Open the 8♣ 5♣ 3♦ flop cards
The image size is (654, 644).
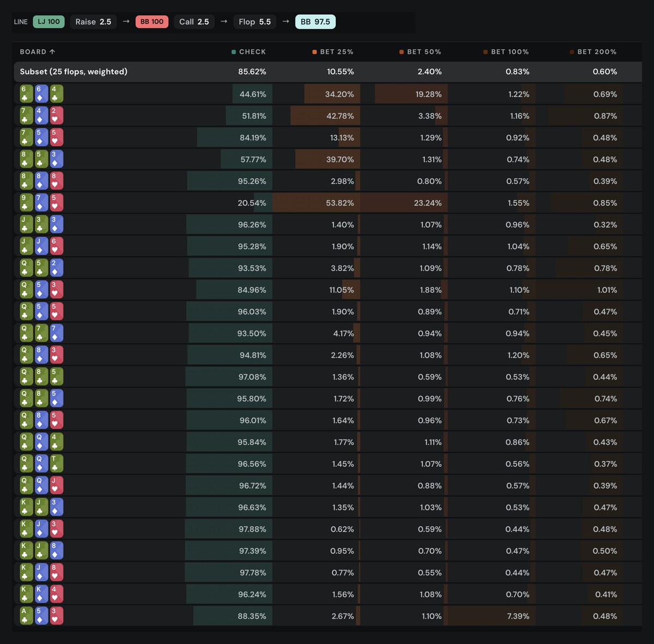click(x=41, y=159)
